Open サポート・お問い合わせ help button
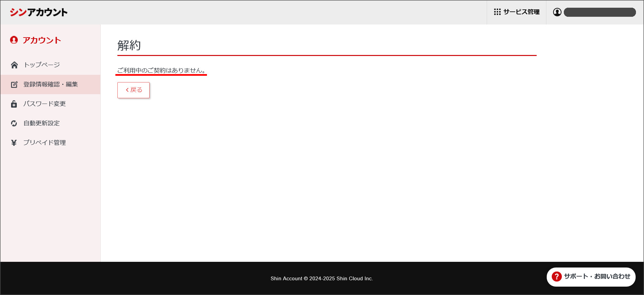The image size is (644, 295). click(597, 277)
